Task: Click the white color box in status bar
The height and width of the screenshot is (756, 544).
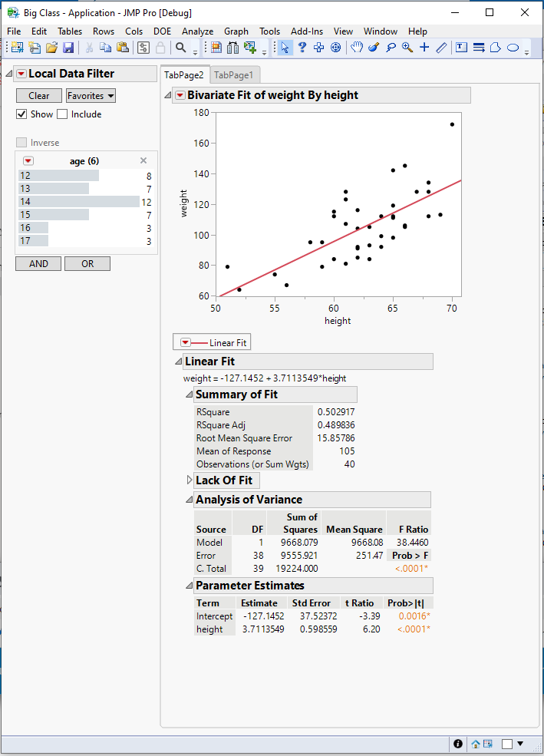Action: coord(507,744)
